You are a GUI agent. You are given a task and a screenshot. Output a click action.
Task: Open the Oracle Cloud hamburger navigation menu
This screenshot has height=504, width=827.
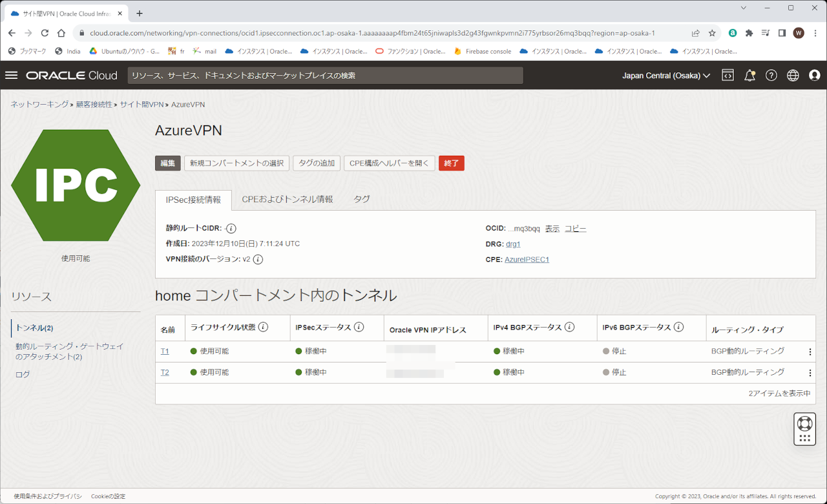pyautogui.click(x=11, y=76)
